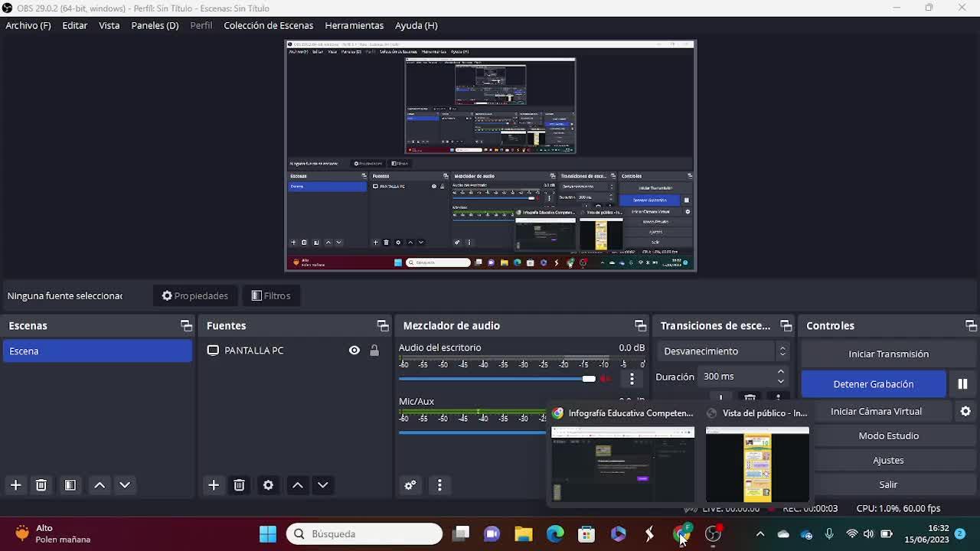Show hidden system tray icons chevron
The image size is (980, 551).
760,533
